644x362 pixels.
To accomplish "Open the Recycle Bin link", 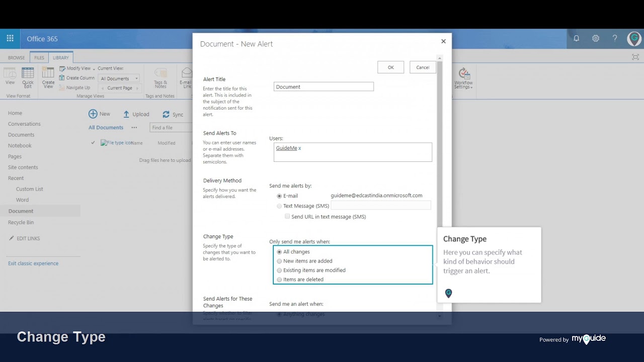I will (21, 222).
